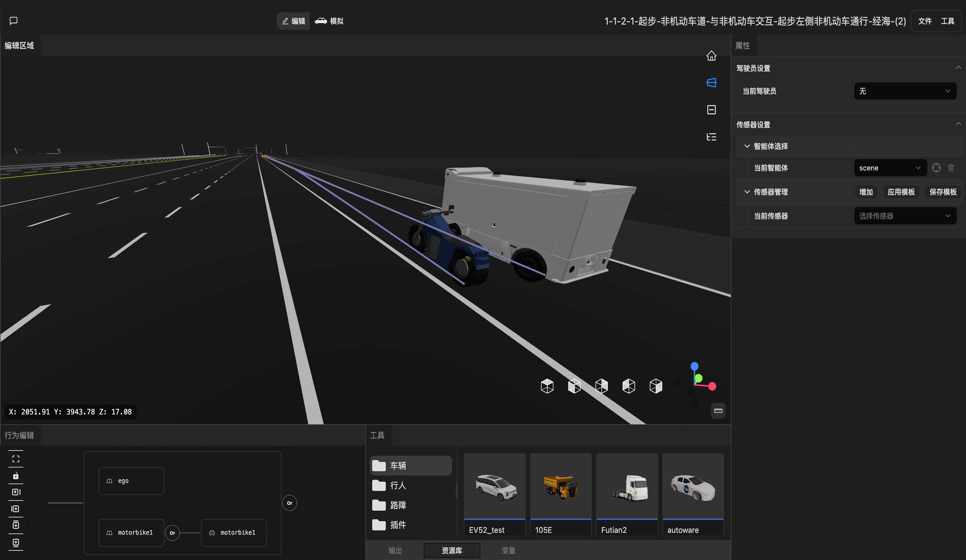Click the ruler measure tool icon
The height and width of the screenshot is (560, 966).
tap(718, 411)
